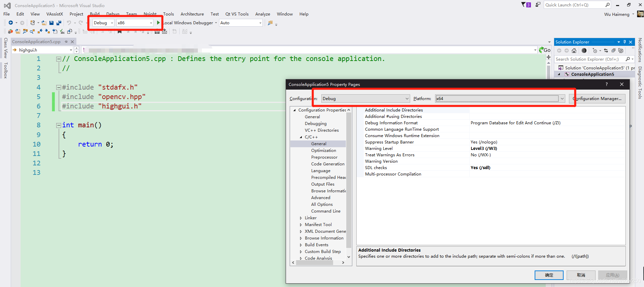Select Preprocessor in the property tree
Screen dimensions: 644x287
click(x=324, y=157)
